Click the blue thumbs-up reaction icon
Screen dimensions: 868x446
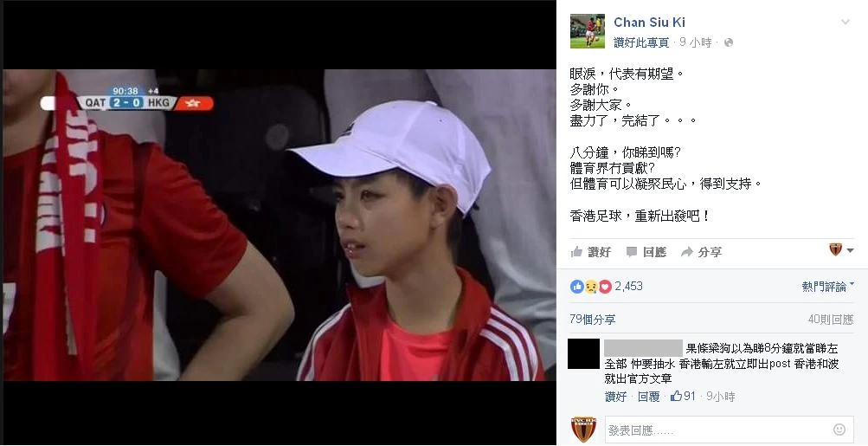tap(577, 287)
